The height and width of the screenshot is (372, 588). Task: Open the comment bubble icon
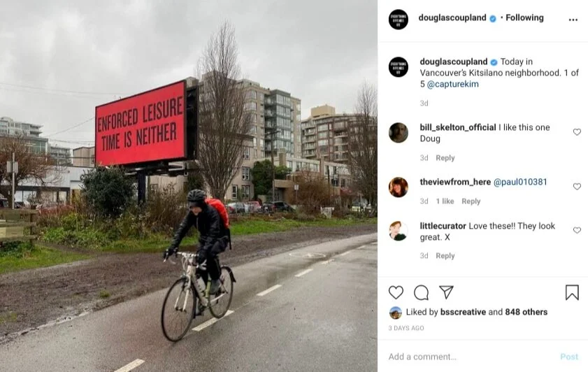pyautogui.click(x=421, y=292)
